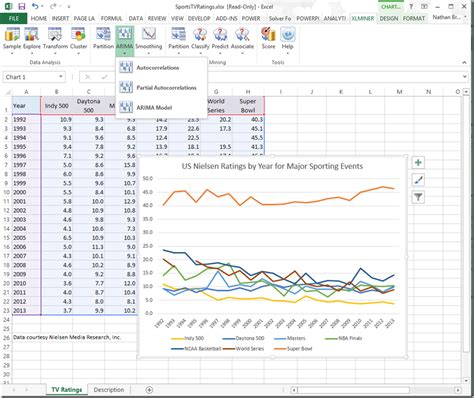Switch to the VIEW ribbon tab

177,18
